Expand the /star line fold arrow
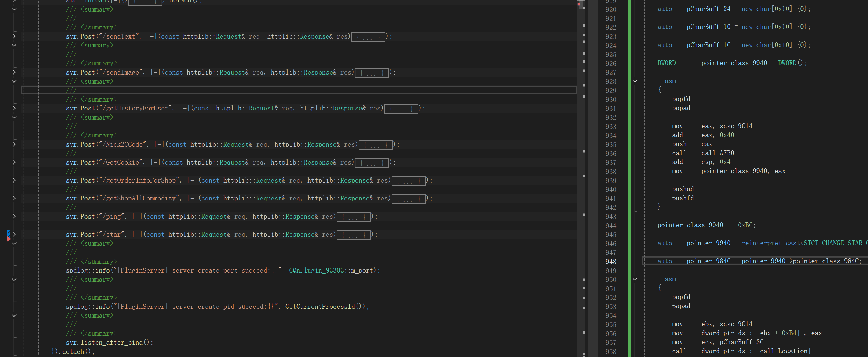The width and height of the screenshot is (868, 357). click(x=14, y=235)
